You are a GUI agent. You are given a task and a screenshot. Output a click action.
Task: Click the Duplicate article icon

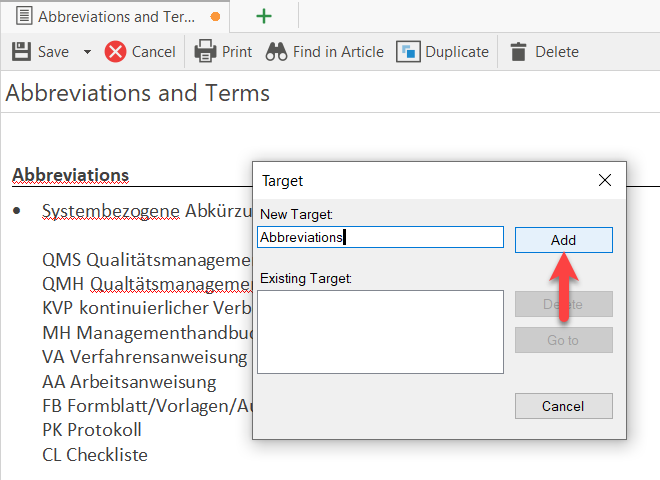coord(408,52)
